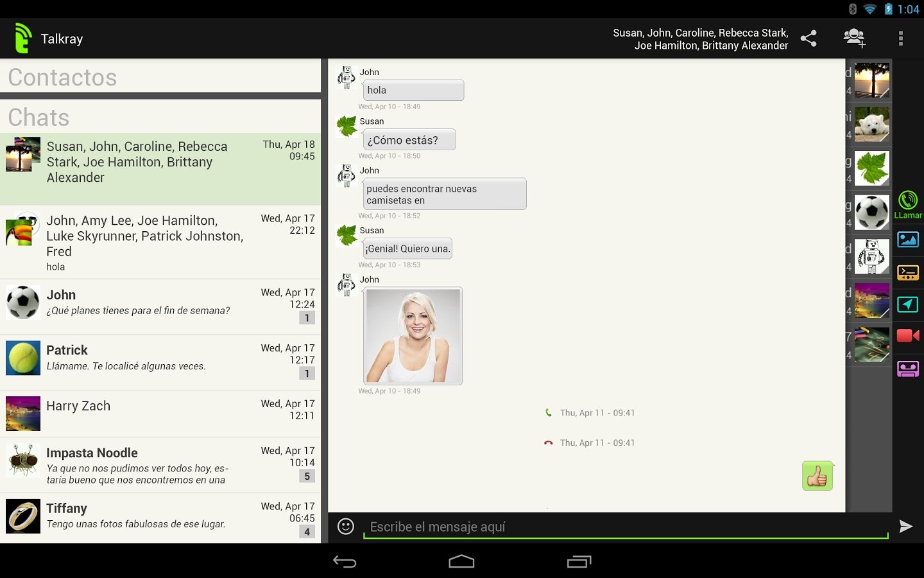Send a picture using the image icon

coord(908,240)
